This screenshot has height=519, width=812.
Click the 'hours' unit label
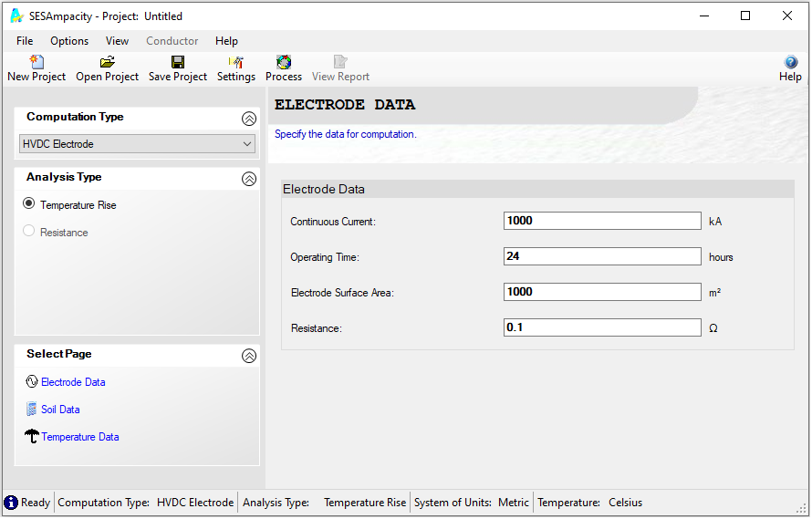pos(721,257)
